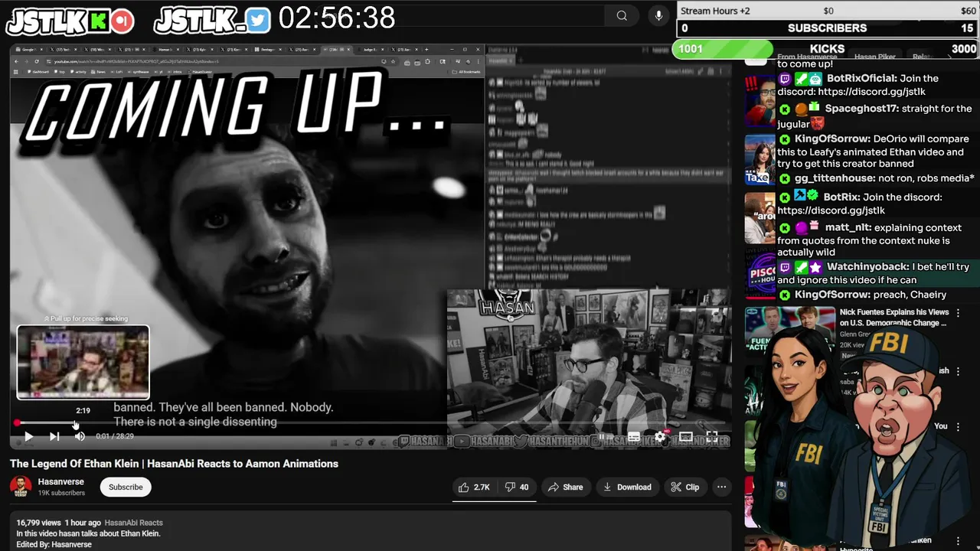Click Twitch badge beside Watchinyoback
980x551 pixels.
click(785, 268)
